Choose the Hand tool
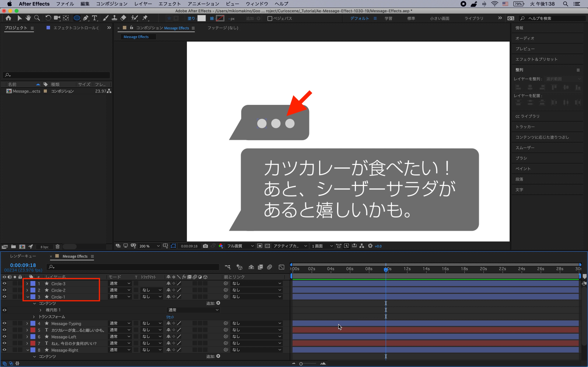This screenshot has width=588, height=367. (x=28, y=18)
